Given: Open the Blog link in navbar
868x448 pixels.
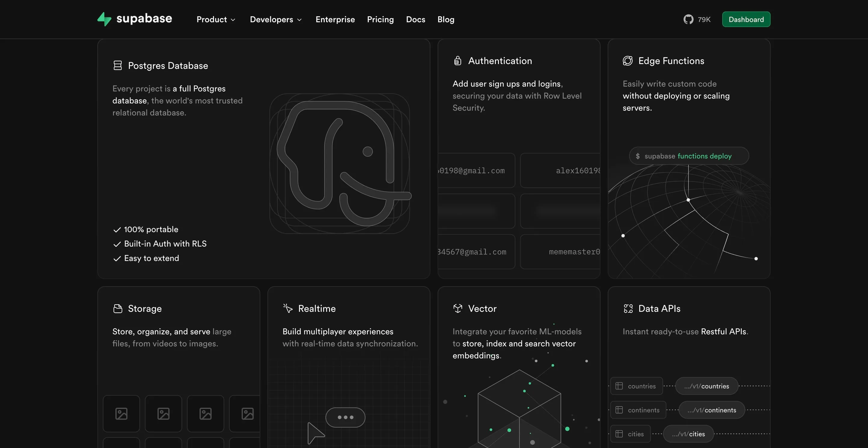Looking at the screenshot, I should tap(445, 20).
